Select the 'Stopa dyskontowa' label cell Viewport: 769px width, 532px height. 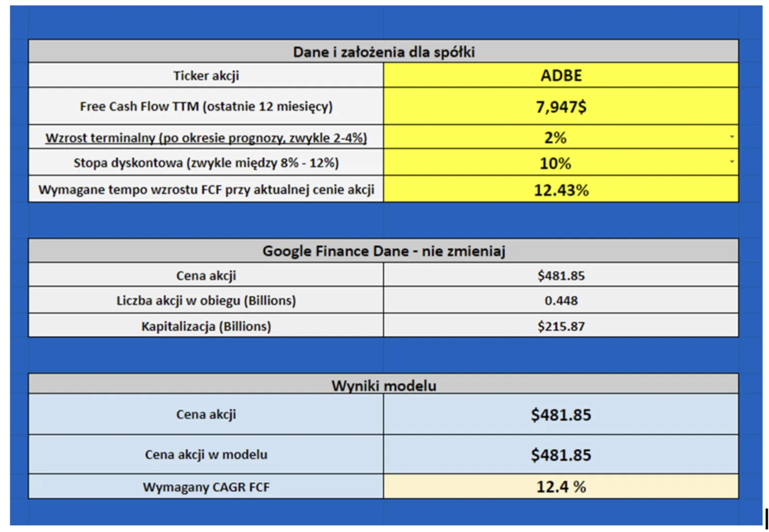click(x=206, y=162)
